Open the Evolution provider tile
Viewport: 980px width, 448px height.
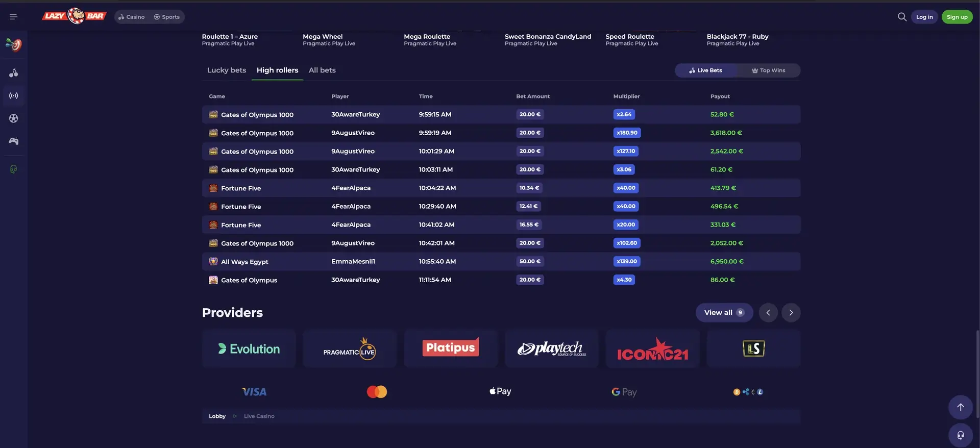pos(249,349)
